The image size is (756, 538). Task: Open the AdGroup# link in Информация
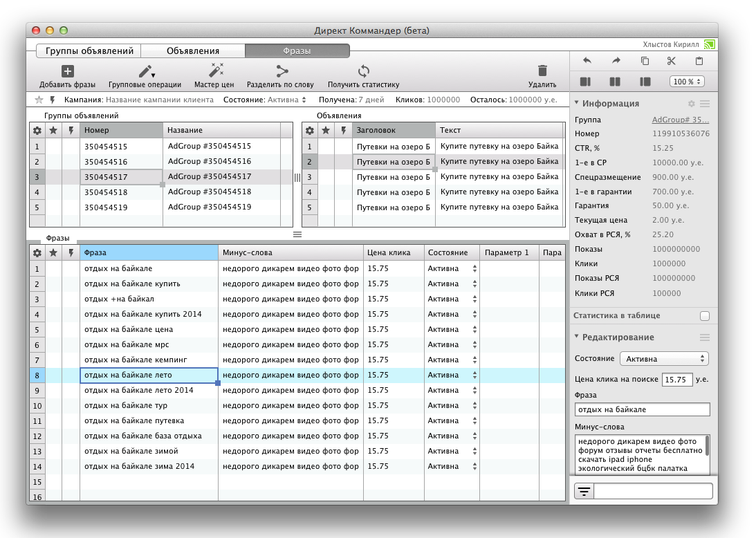coord(681,120)
